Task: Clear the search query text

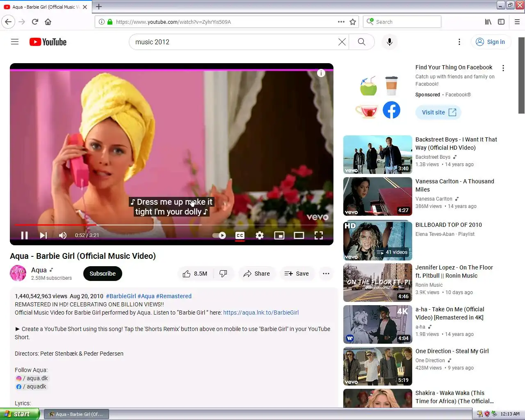Action: pyautogui.click(x=342, y=42)
